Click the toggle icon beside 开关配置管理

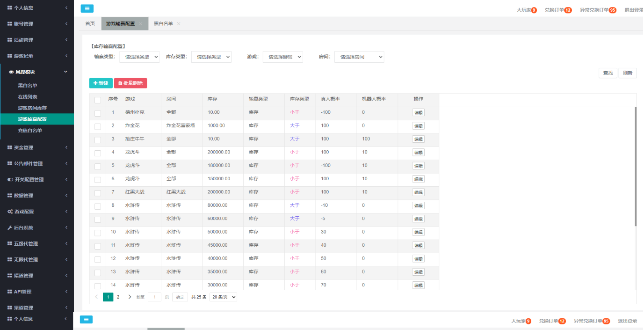pyautogui.click(x=9, y=179)
